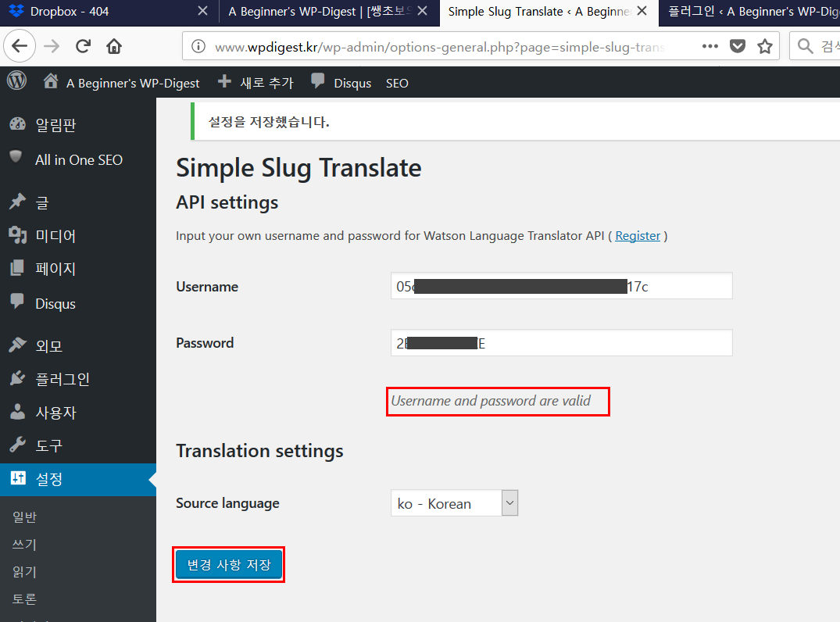This screenshot has width=840, height=622.
Task: Reload the page with the refresh icon
Action: [83, 46]
